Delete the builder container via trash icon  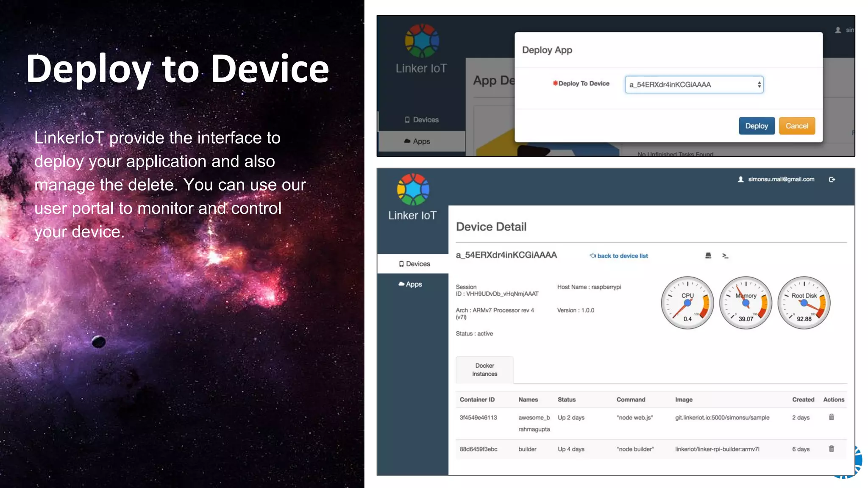831,449
